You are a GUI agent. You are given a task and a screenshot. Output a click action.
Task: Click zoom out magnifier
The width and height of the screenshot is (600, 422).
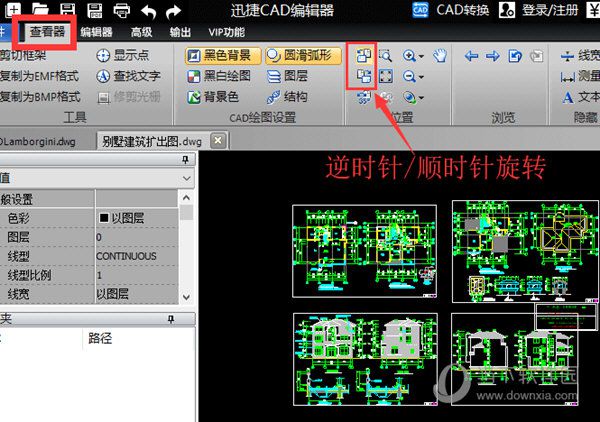coord(409,77)
